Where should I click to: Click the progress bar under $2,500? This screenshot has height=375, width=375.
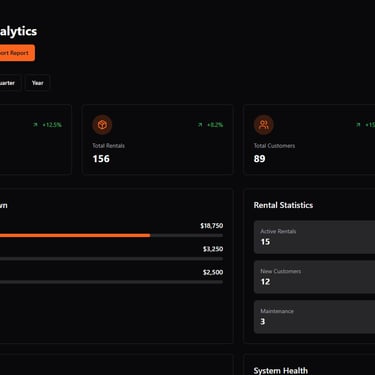[111, 282]
